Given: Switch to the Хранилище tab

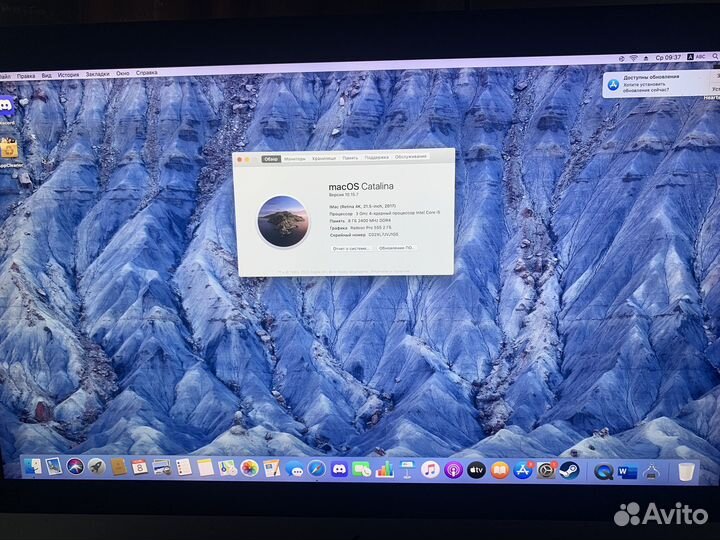Looking at the screenshot, I should 324,158.
